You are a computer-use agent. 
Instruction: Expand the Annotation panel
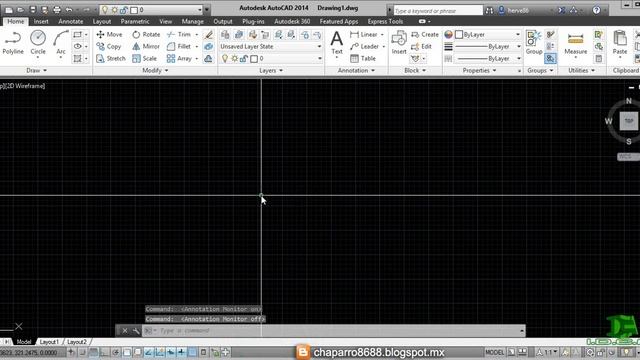click(x=356, y=71)
